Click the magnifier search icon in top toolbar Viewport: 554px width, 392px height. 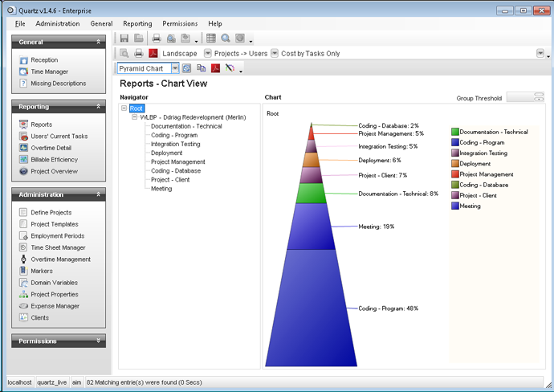coord(226,38)
